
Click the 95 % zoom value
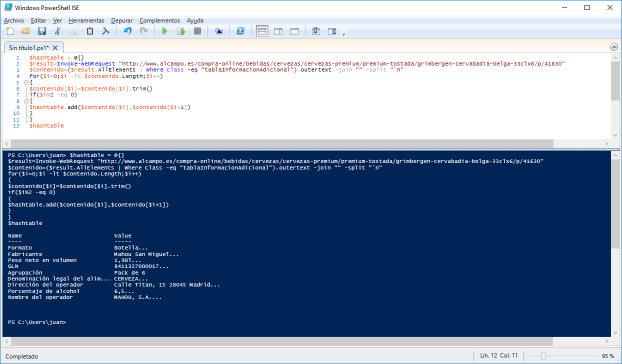click(x=607, y=356)
